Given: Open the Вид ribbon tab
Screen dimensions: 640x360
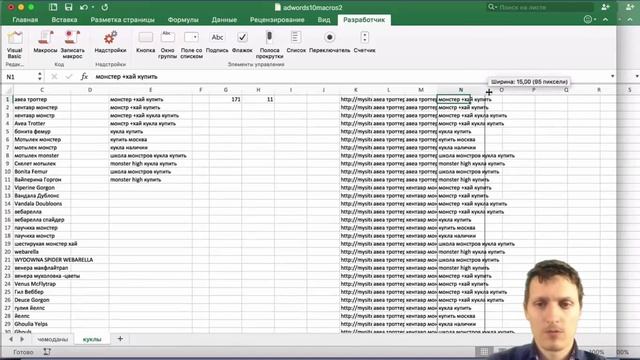Looking at the screenshot, I should [324, 20].
